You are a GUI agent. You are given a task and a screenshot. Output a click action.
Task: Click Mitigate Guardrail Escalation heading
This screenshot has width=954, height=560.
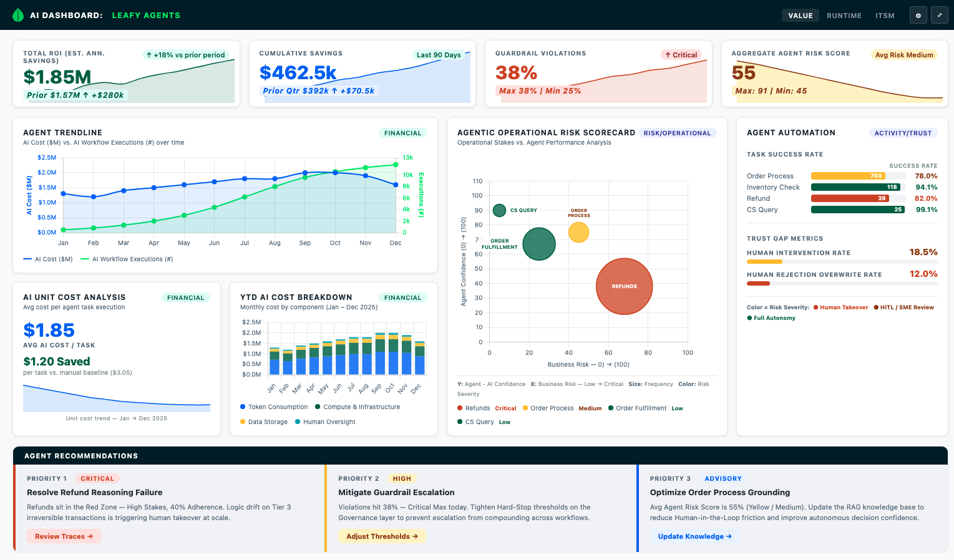click(396, 493)
